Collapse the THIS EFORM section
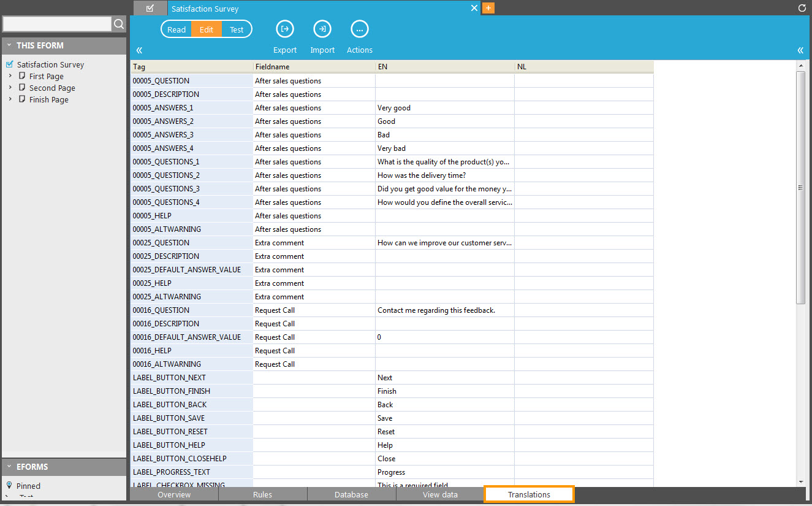Image resolution: width=812 pixels, height=506 pixels. 9,45
